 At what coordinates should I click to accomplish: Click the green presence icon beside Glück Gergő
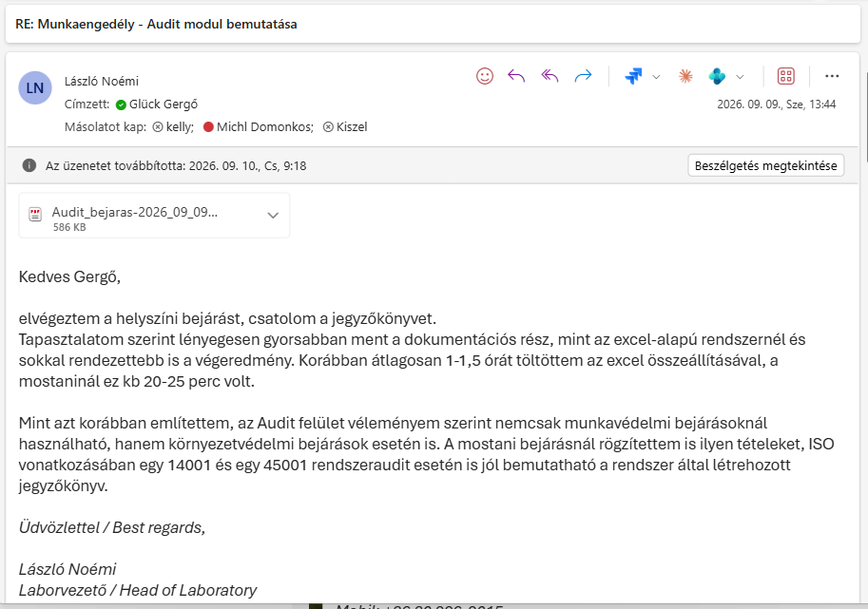pos(121,105)
